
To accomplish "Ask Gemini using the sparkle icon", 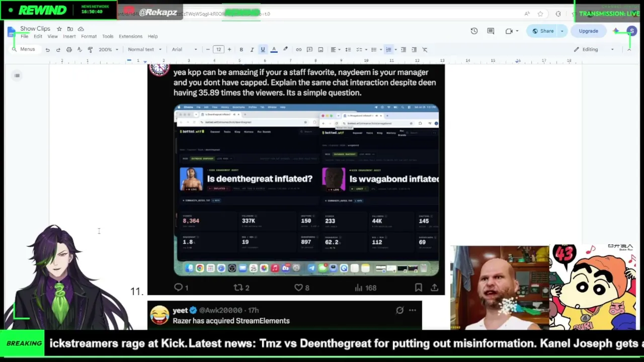I will click(x=616, y=31).
